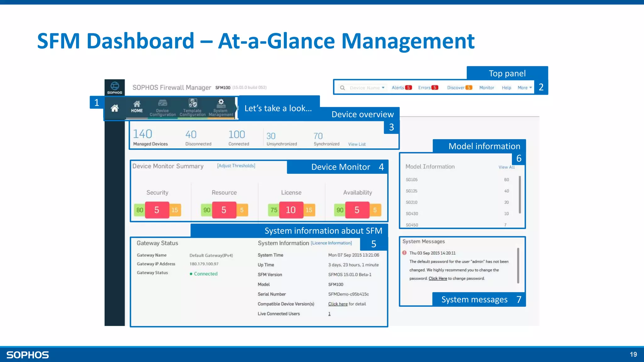Click the red Errors count badge

pyautogui.click(x=435, y=88)
